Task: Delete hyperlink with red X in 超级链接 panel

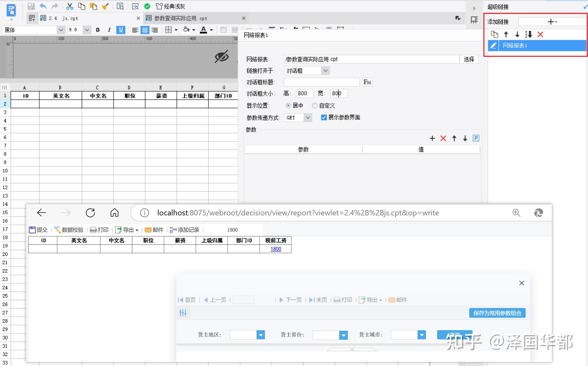Action: [x=540, y=34]
